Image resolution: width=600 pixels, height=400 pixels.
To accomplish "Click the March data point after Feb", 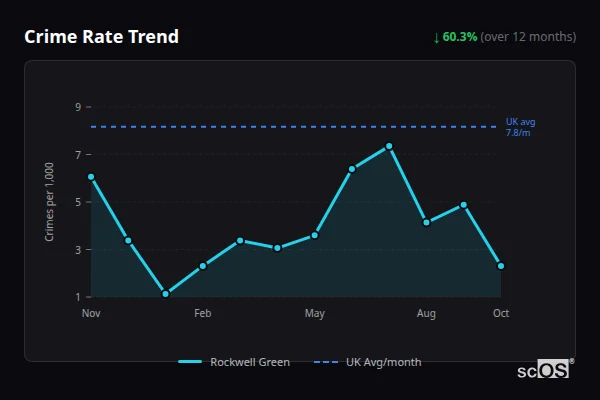I will pos(240,240).
